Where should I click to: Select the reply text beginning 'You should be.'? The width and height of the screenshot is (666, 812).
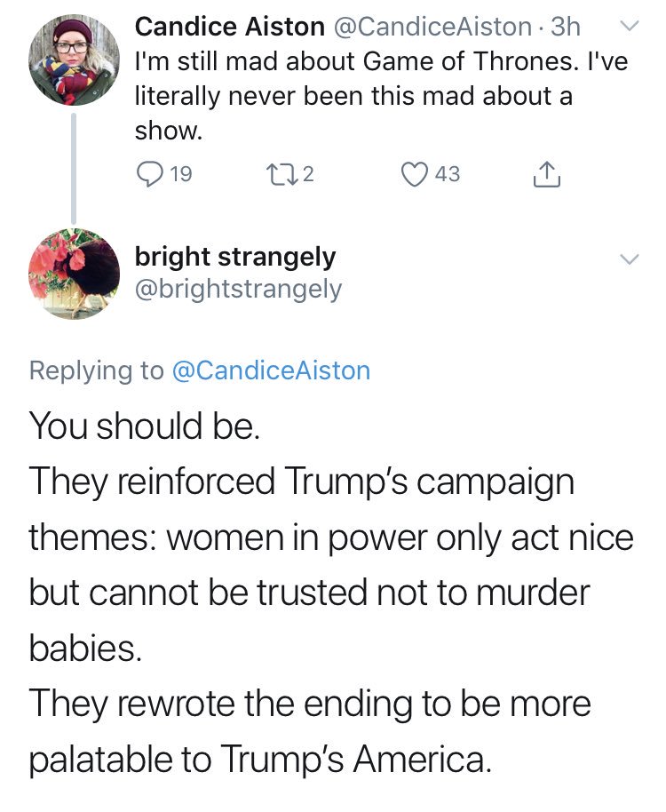tap(331, 593)
